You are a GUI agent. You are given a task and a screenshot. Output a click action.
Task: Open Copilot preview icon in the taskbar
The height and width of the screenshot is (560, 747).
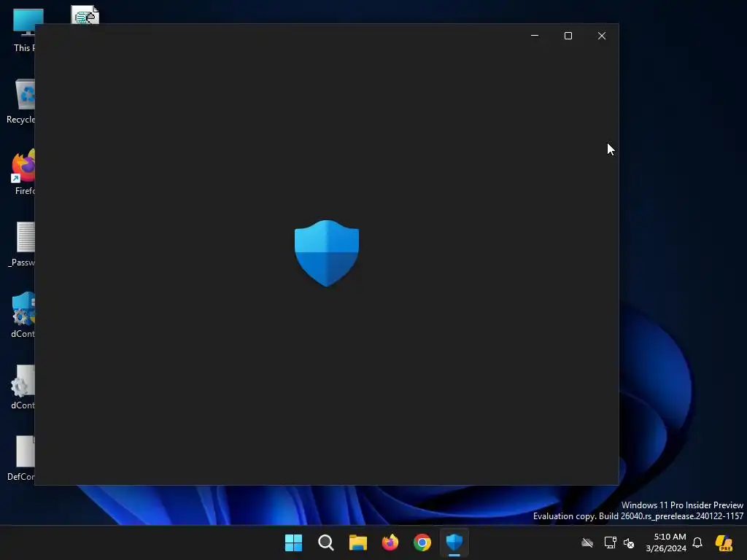[x=724, y=542]
